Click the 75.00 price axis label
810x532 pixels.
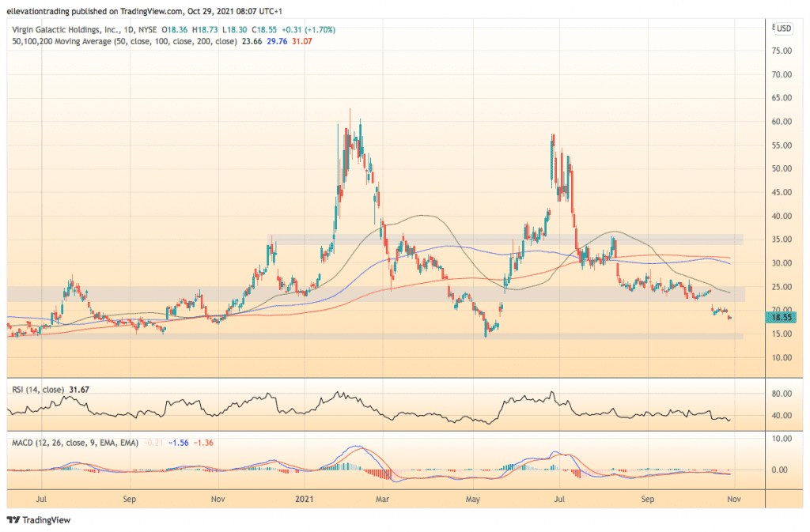(782, 51)
